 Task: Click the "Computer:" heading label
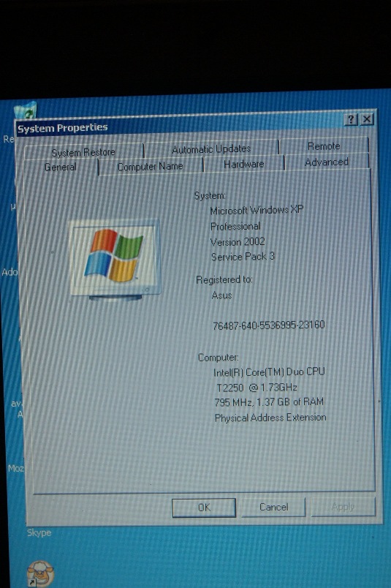(219, 358)
